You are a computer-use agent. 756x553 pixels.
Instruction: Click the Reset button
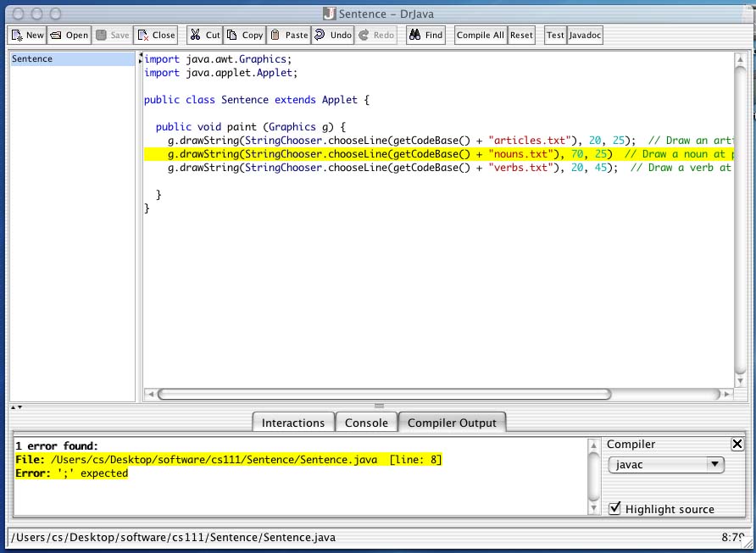click(x=521, y=36)
